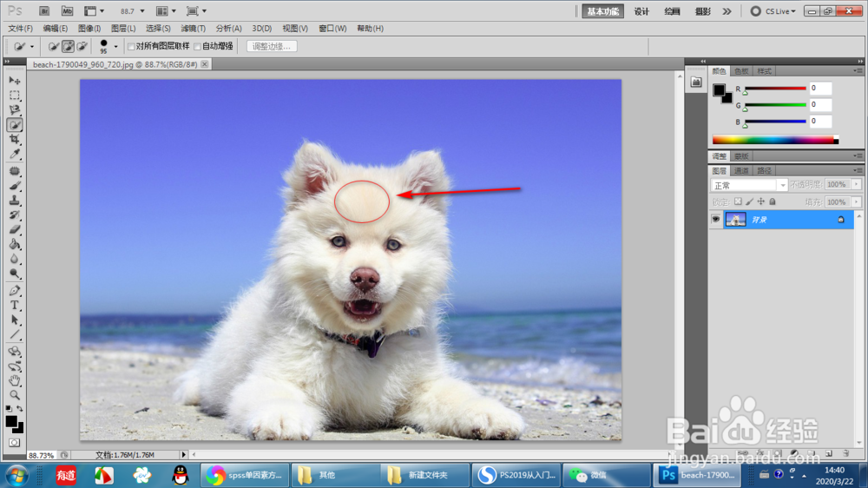
Task: Launch Adobe Bridge from top bar
Action: pyautogui.click(x=43, y=11)
